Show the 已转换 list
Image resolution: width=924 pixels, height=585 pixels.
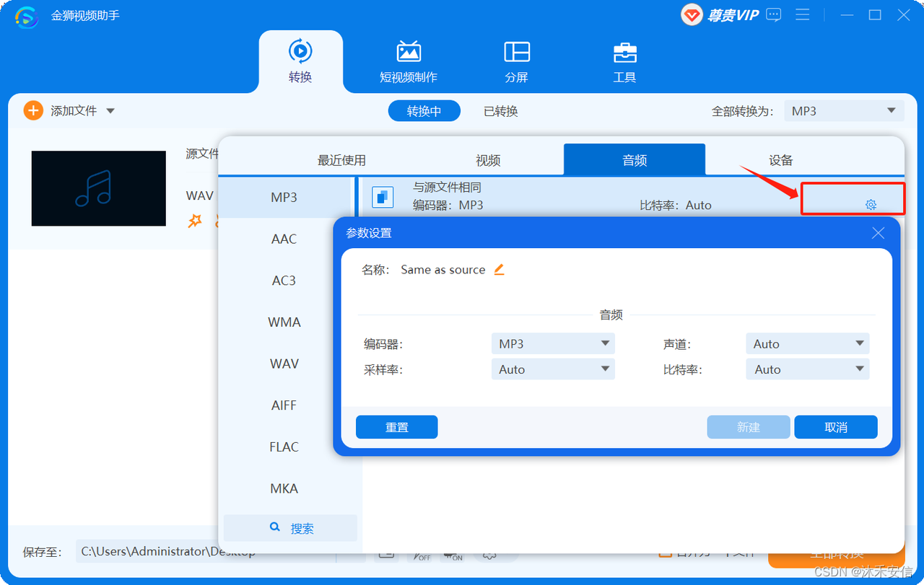(501, 111)
